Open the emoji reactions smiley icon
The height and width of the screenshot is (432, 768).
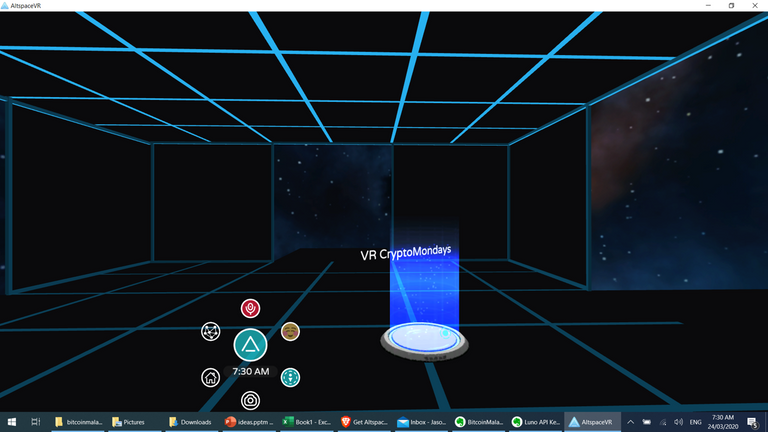[x=290, y=332]
